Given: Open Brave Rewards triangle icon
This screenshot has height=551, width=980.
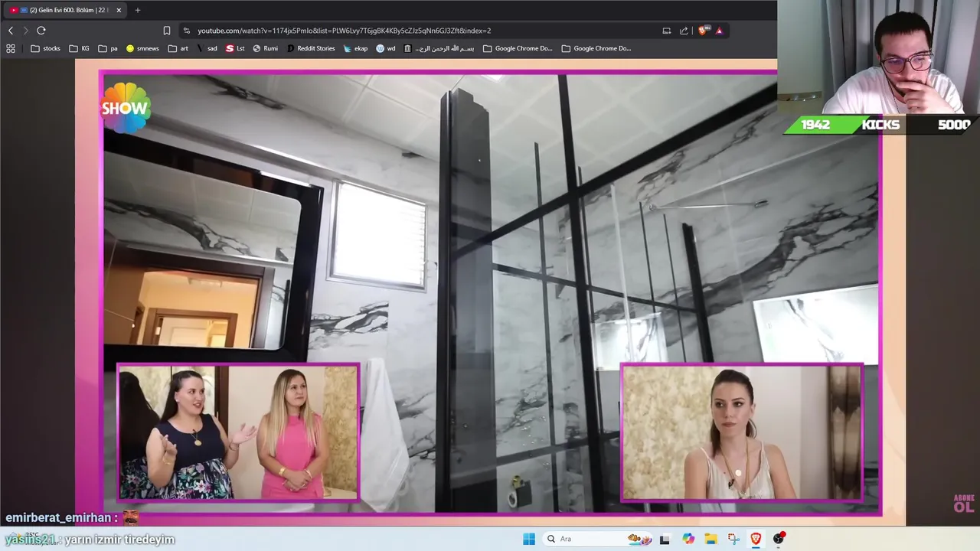Looking at the screenshot, I should click(x=719, y=31).
